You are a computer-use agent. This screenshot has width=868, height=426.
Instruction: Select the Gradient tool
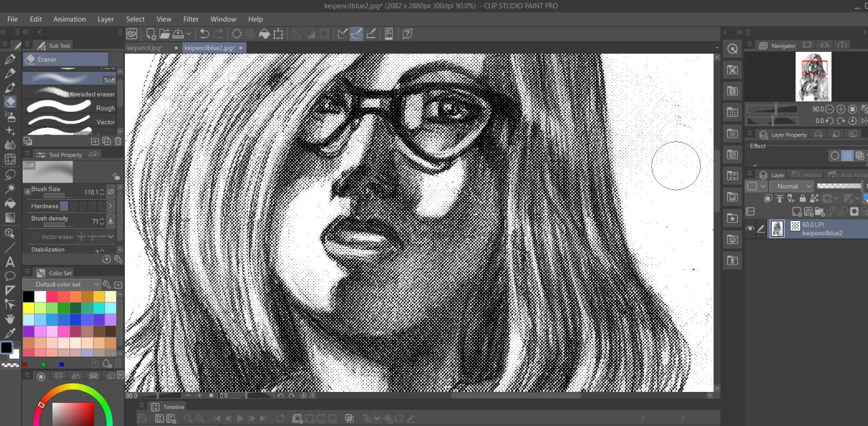[10, 217]
